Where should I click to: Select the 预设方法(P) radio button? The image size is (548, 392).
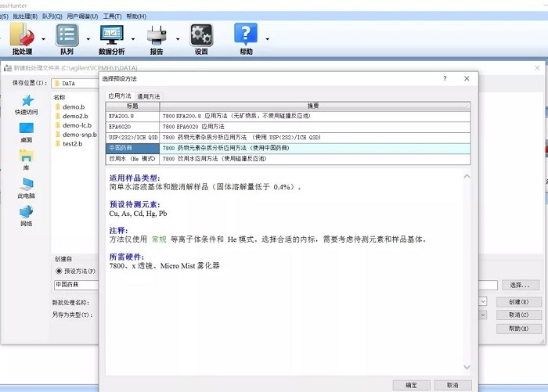coord(59,271)
